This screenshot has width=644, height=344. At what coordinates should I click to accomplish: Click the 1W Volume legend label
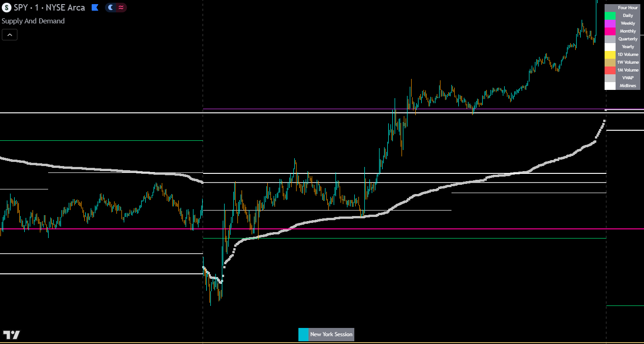(627, 62)
